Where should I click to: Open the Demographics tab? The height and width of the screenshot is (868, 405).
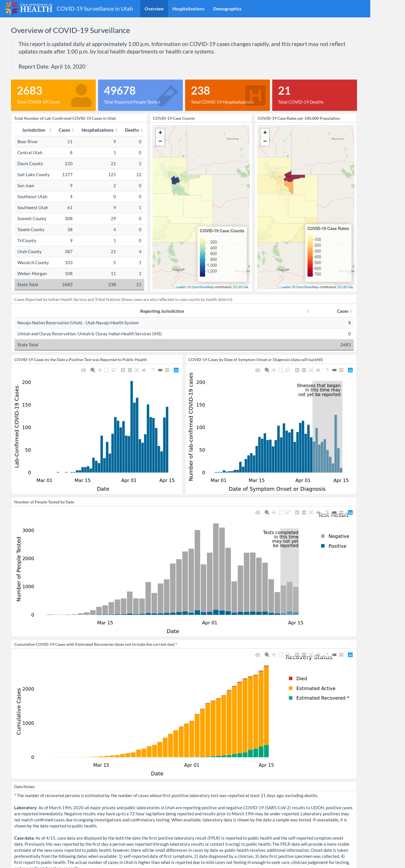tap(227, 9)
